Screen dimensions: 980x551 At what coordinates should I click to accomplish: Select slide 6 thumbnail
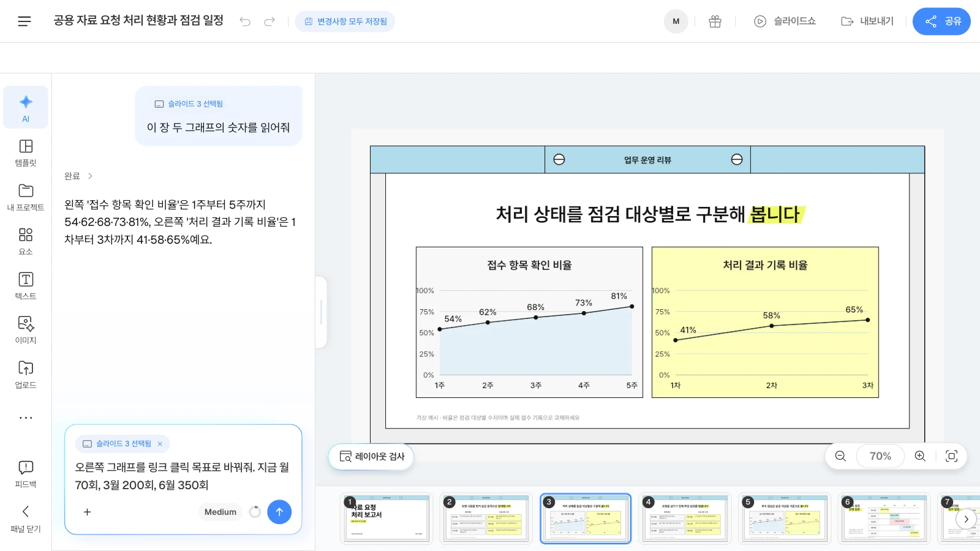coord(884,519)
